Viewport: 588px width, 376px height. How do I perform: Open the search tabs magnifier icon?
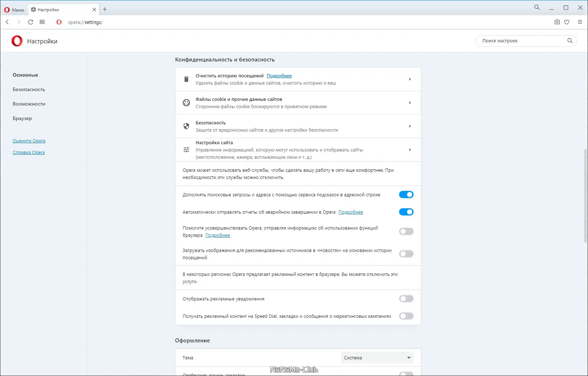click(537, 8)
